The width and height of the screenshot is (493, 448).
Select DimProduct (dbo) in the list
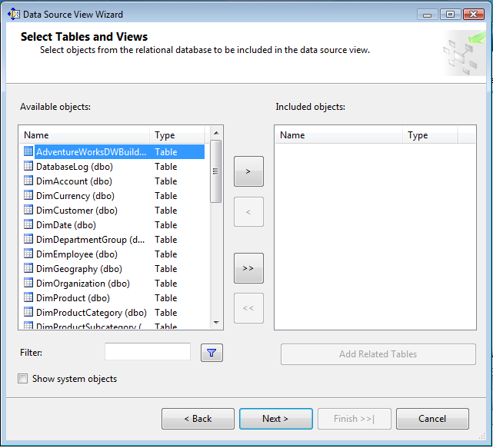coord(114,298)
